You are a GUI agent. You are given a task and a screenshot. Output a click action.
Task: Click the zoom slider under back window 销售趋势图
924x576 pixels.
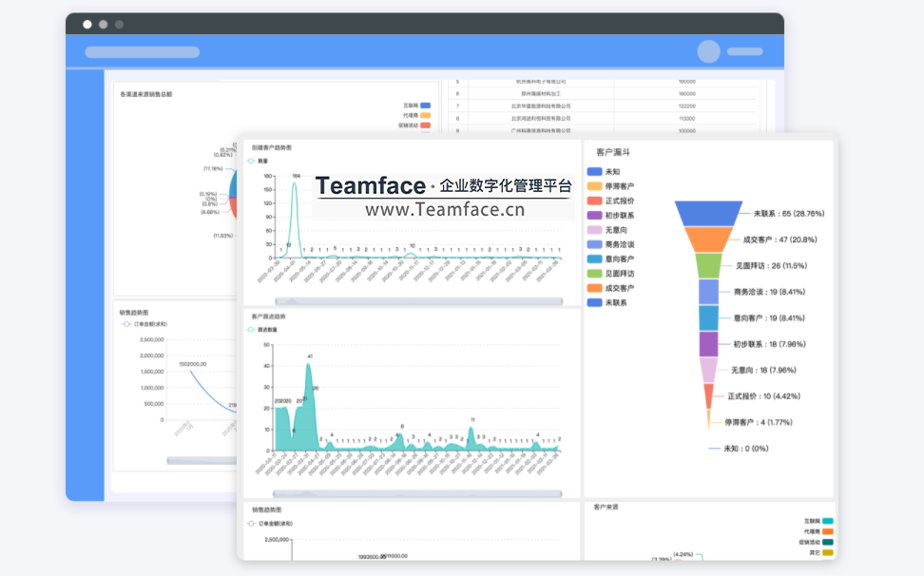point(202,460)
